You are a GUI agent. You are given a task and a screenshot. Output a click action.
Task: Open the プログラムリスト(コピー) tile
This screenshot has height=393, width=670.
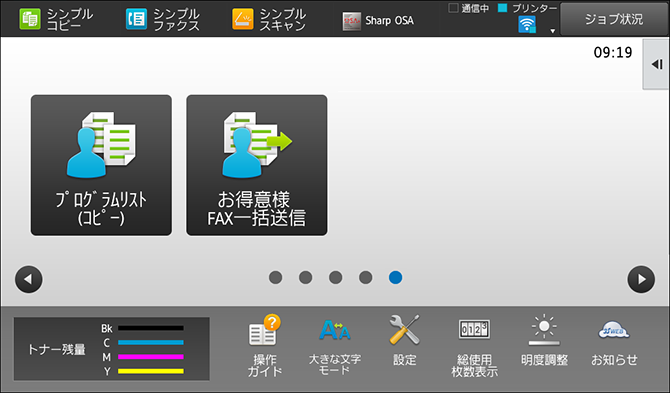click(x=101, y=165)
